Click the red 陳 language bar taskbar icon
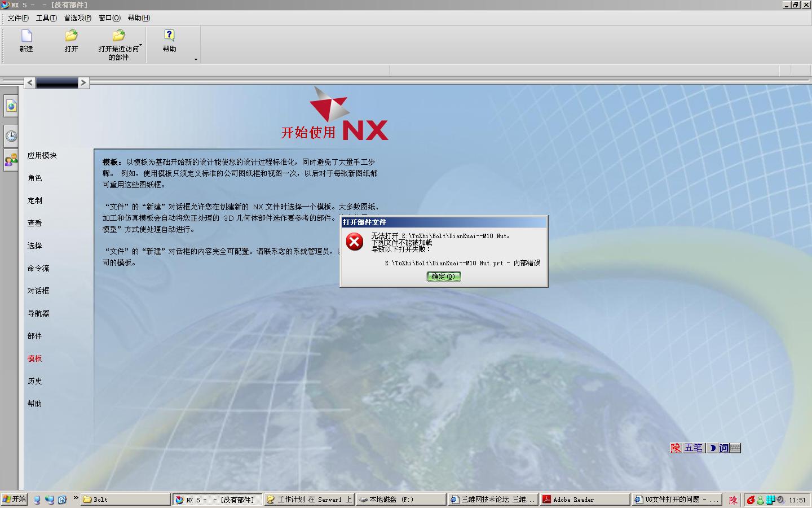Viewport: 812px width, 508px height. (733, 500)
